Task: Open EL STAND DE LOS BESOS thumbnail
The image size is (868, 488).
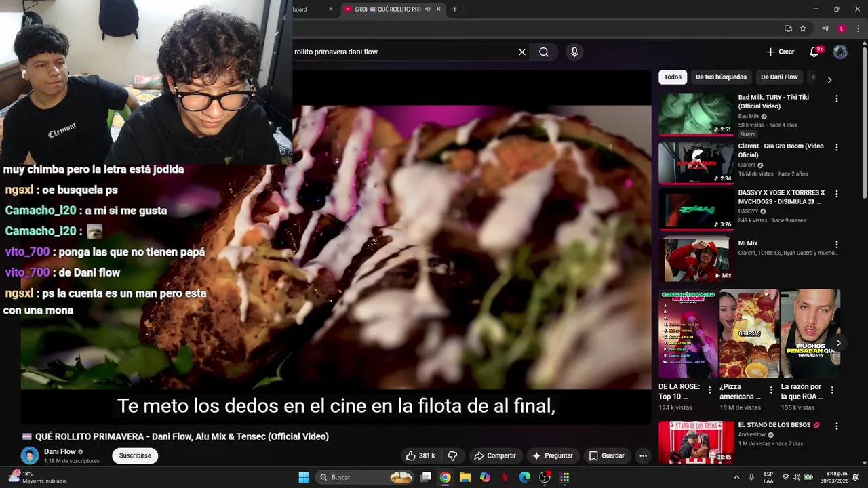Action: point(696,443)
